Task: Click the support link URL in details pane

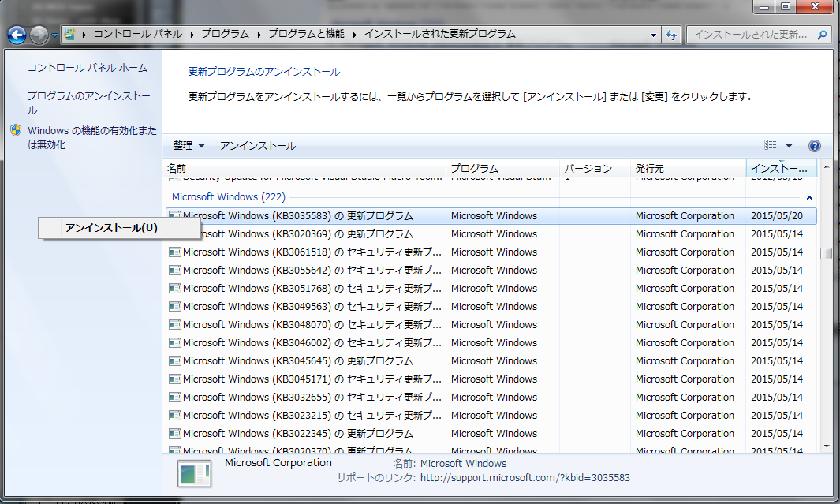Action: pyautogui.click(x=525, y=478)
